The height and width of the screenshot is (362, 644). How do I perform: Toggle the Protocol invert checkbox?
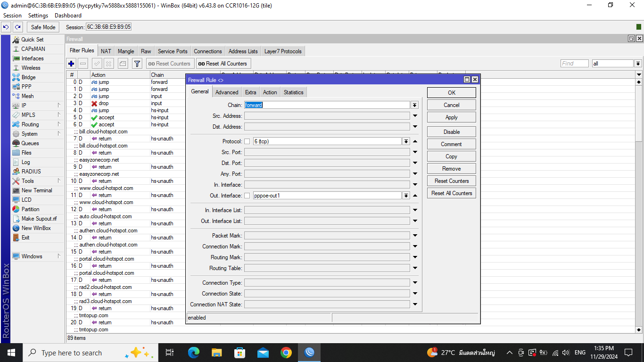247,141
